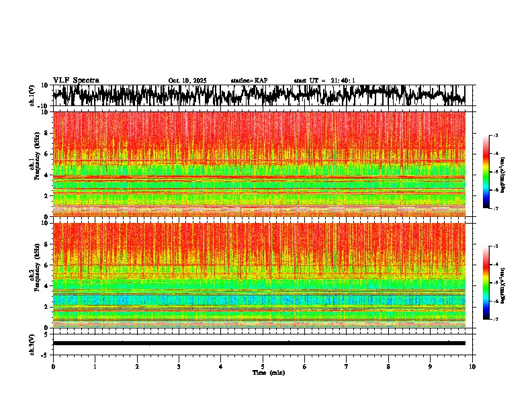Click the "ch.3(V)" axis label
The height and width of the screenshot is (411, 532).
[32, 345]
